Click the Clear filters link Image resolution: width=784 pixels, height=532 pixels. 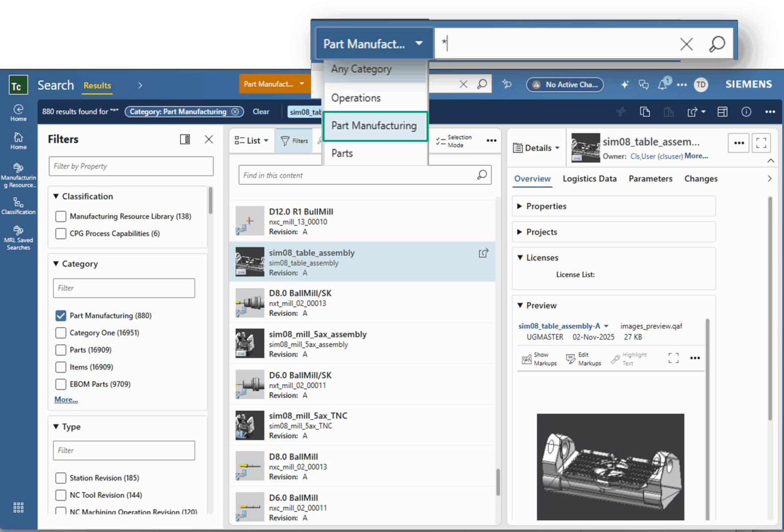[261, 112]
